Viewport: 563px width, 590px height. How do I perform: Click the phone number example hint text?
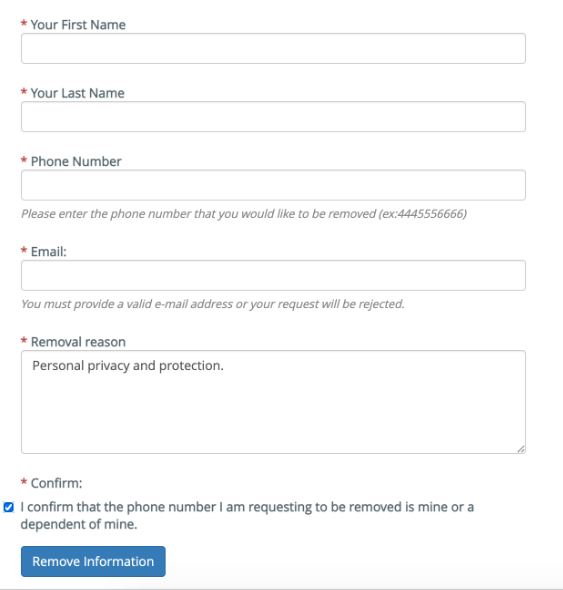click(x=244, y=214)
